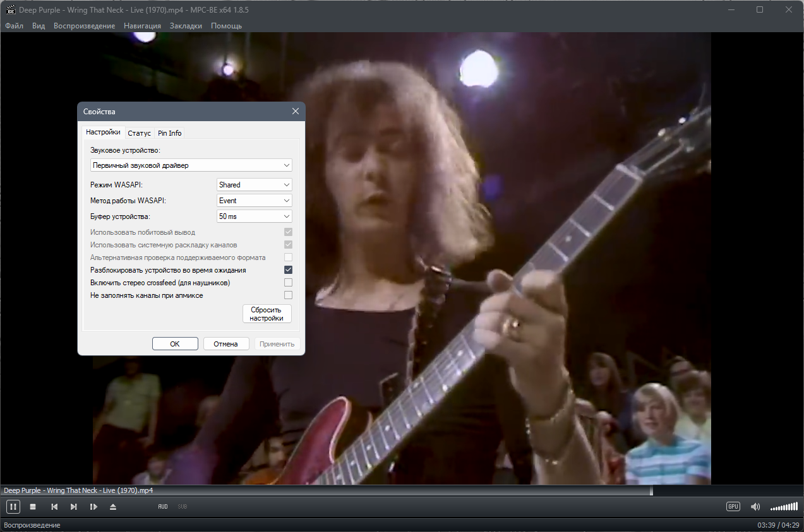The height and width of the screenshot is (532, 804).
Task: Open the Воспроизведение menu
Action: pos(85,26)
